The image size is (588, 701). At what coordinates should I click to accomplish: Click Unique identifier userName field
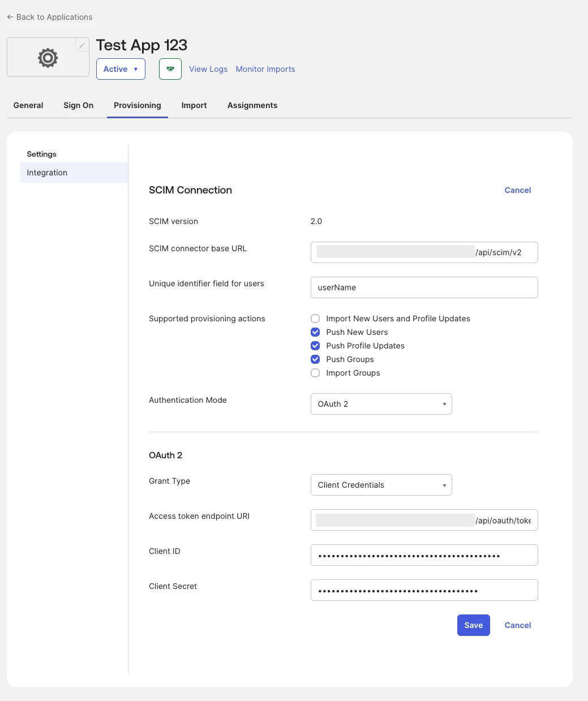[x=424, y=287]
